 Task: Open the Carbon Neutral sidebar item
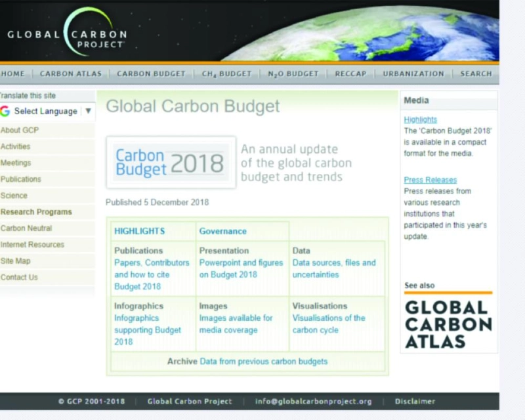(26, 228)
